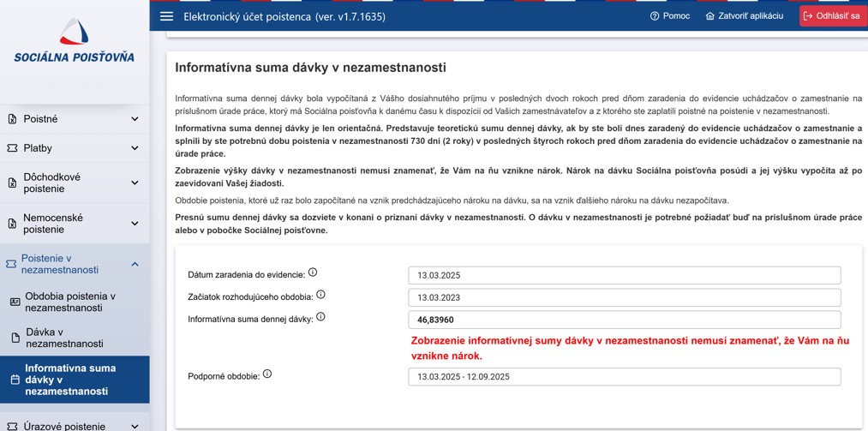Image resolution: width=868 pixels, height=431 pixels.
Task: Click the red warning text about nárok
Action: pos(630,348)
